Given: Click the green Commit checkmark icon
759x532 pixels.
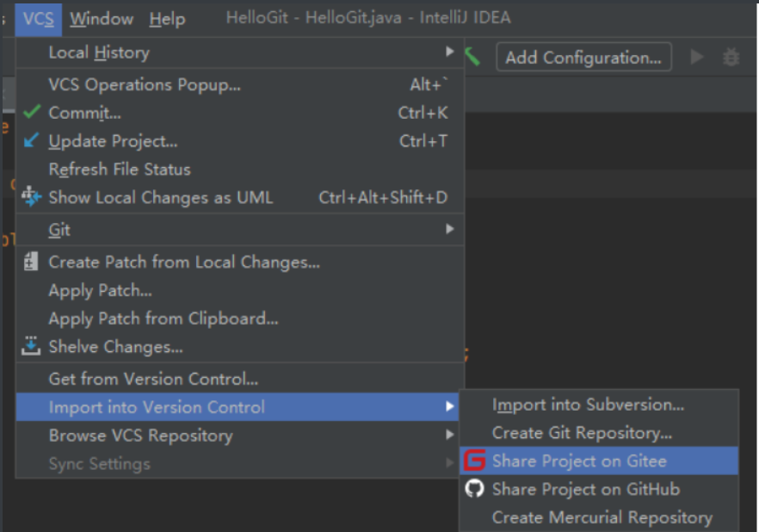Looking at the screenshot, I should click(x=32, y=112).
